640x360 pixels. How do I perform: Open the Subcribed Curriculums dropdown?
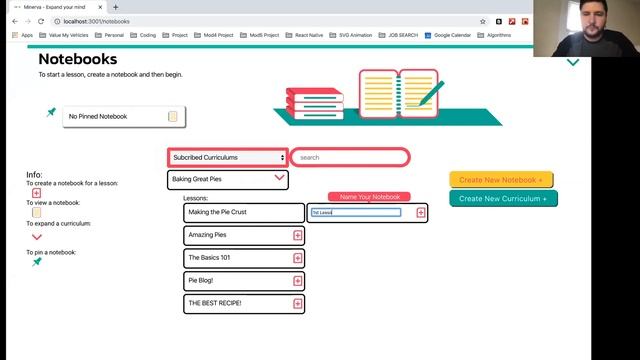228,158
